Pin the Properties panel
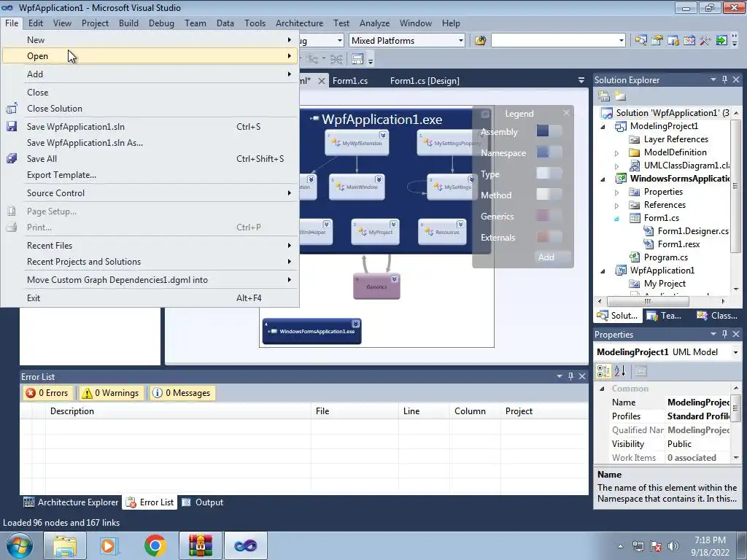Screen dimensions: 747x560 [724, 334]
